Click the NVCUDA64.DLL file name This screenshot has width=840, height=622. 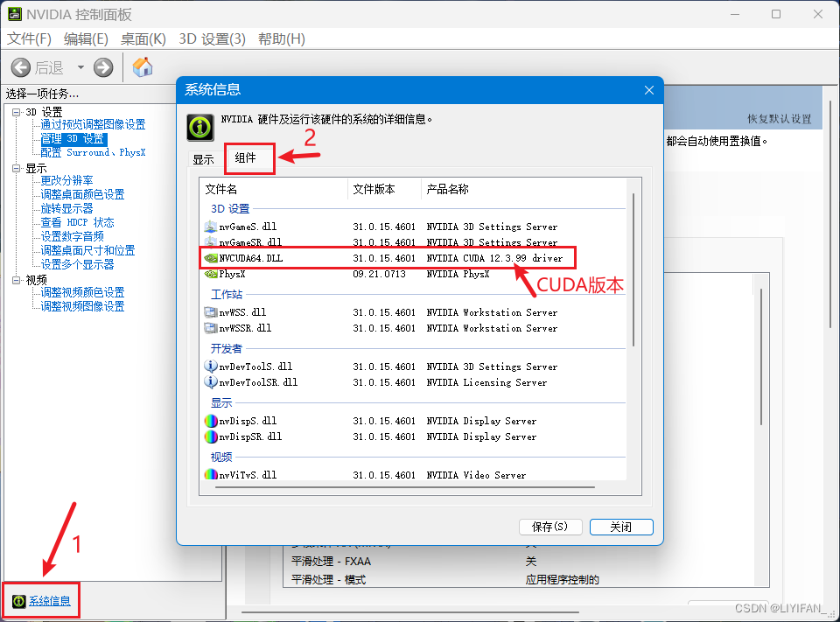251,258
